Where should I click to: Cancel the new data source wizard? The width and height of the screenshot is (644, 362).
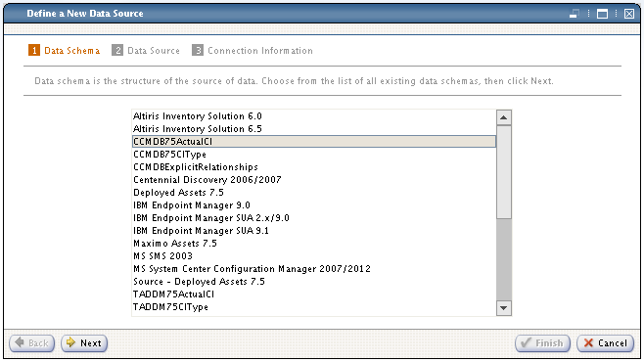coord(606,343)
